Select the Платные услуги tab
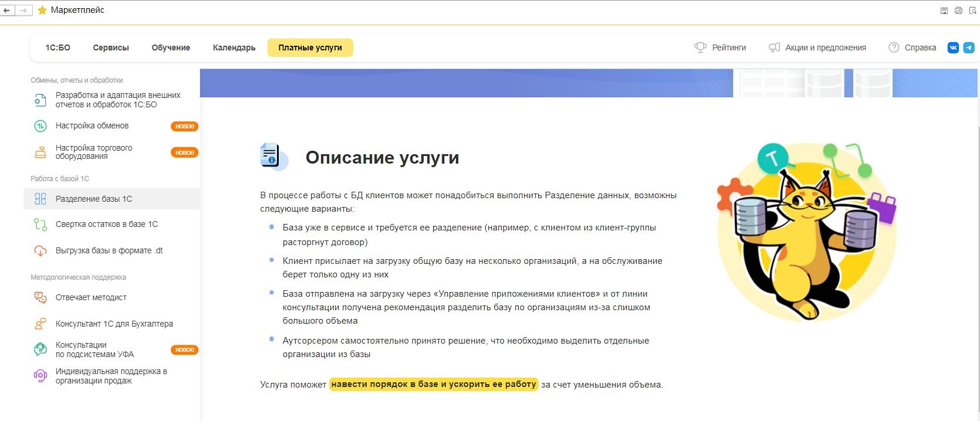Screen dimensions: 980x421 point(310,47)
